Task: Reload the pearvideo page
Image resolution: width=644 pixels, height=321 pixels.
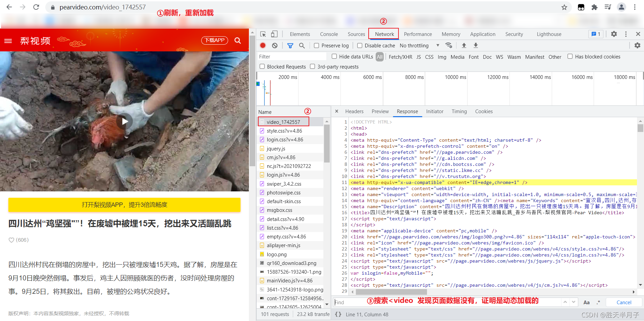Action: coord(36,7)
